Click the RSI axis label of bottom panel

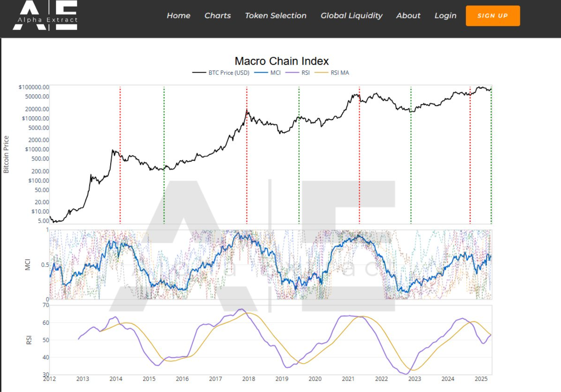click(x=29, y=340)
